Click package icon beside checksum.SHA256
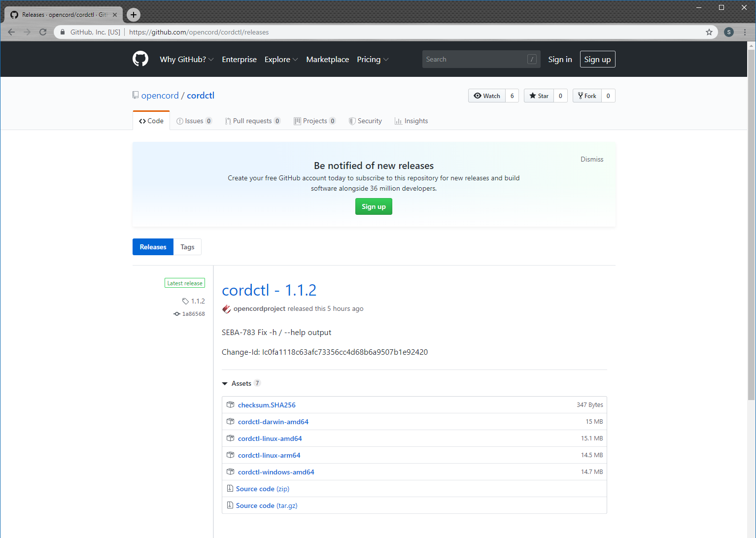The width and height of the screenshot is (756, 538). (x=230, y=404)
